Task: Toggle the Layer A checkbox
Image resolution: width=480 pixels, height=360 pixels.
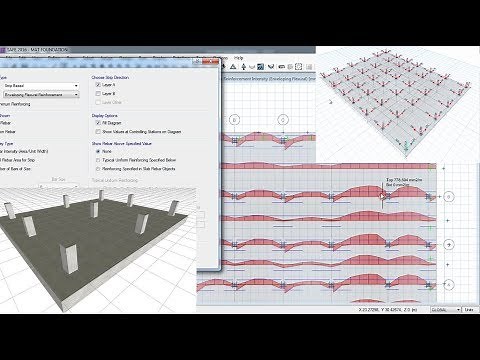Action: pyautogui.click(x=98, y=85)
